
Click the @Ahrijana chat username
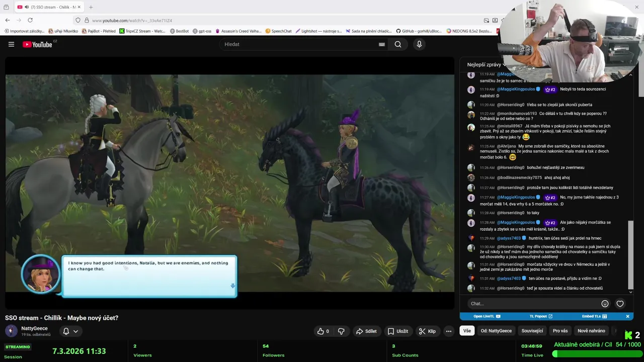[x=507, y=146]
